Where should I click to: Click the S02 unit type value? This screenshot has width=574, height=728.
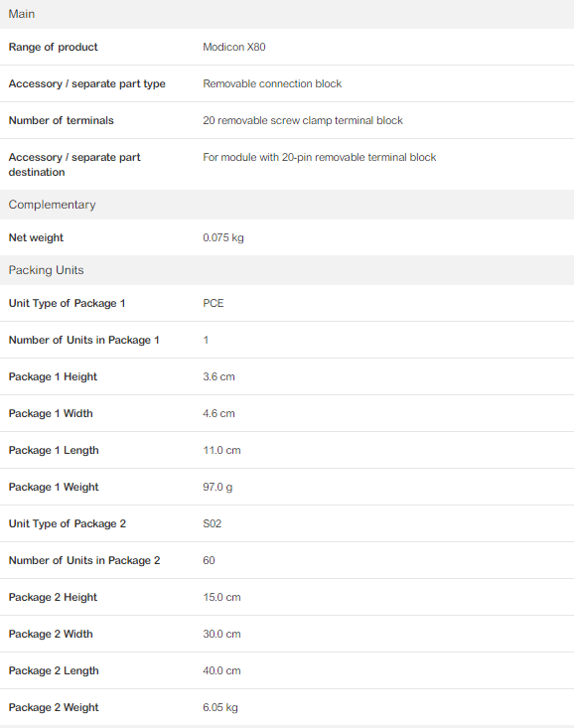212,523
